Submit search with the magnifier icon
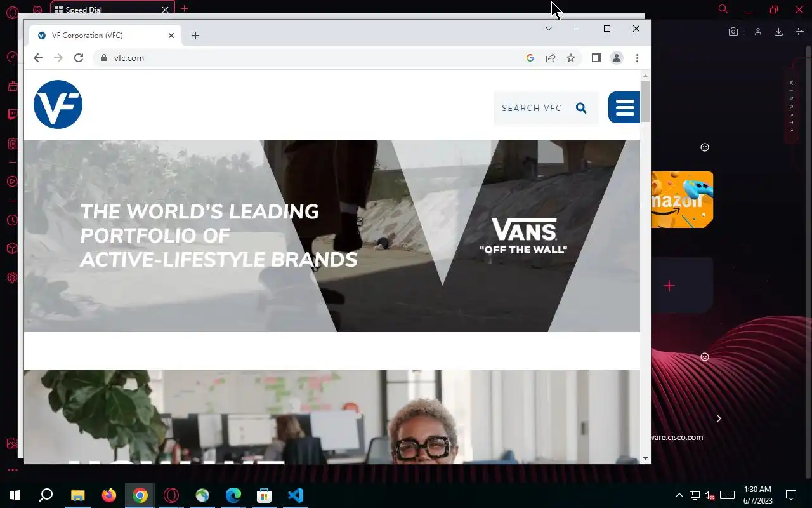 (x=581, y=108)
